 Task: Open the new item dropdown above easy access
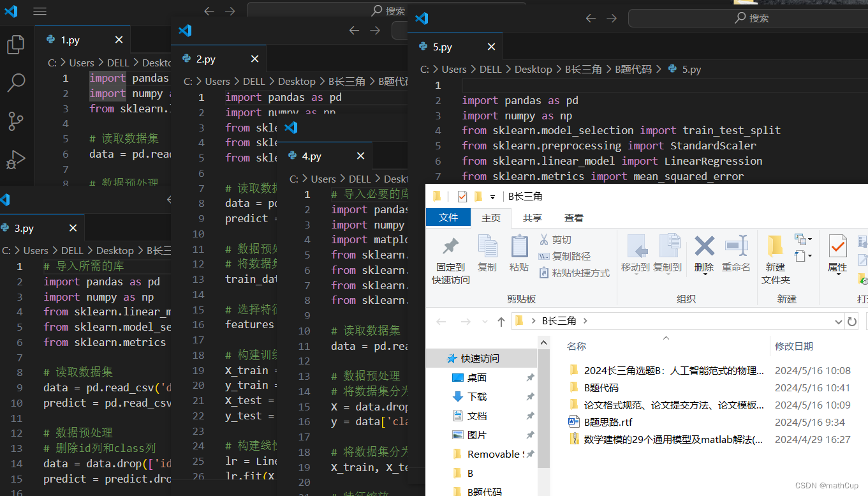click(804, 240)
